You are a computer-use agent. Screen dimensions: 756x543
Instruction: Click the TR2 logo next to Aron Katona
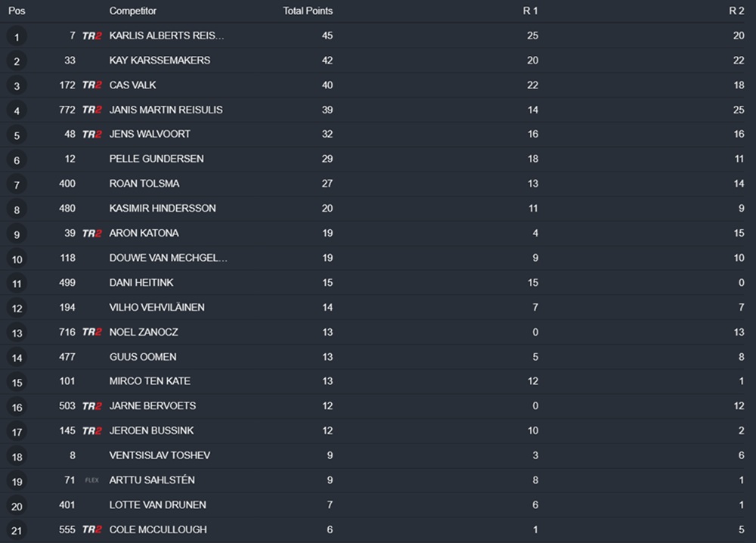91,234
